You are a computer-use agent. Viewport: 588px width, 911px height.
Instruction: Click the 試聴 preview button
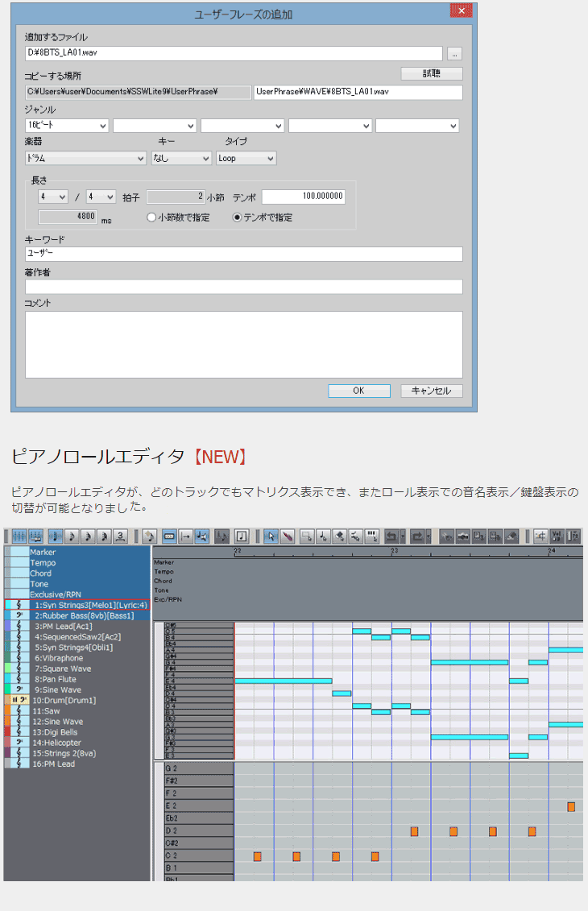[x=432, y=73]
